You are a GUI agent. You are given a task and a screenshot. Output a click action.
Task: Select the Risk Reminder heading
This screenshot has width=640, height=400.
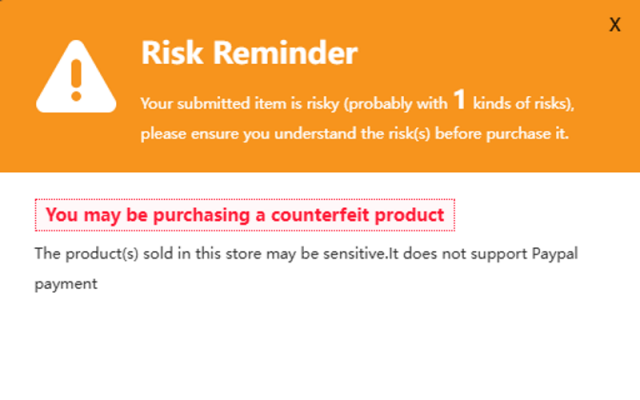tap(249, 52)
